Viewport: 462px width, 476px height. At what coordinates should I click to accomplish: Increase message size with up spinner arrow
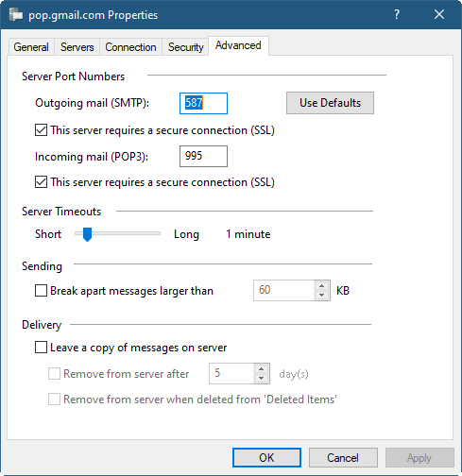[321, 286]
